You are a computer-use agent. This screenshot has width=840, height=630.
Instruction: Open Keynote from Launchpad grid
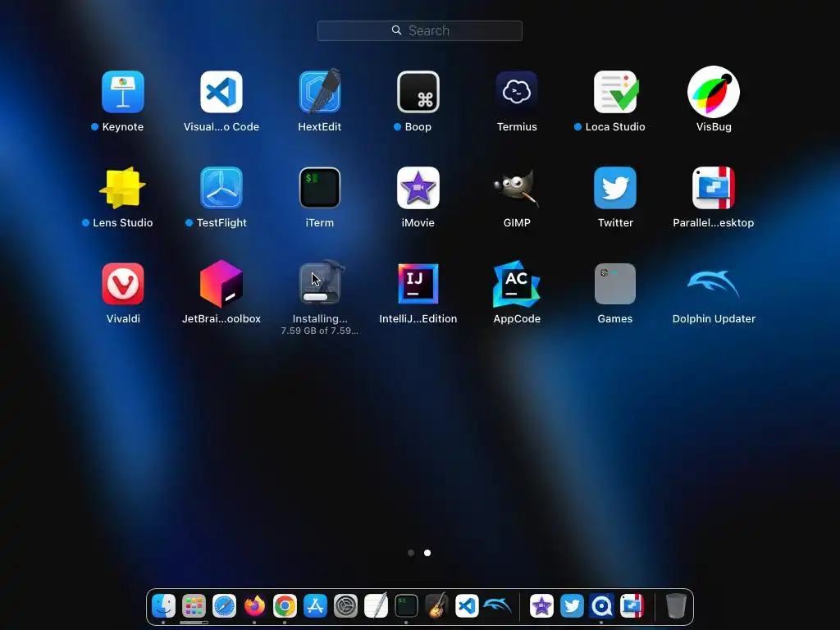(x=123, y=92)
